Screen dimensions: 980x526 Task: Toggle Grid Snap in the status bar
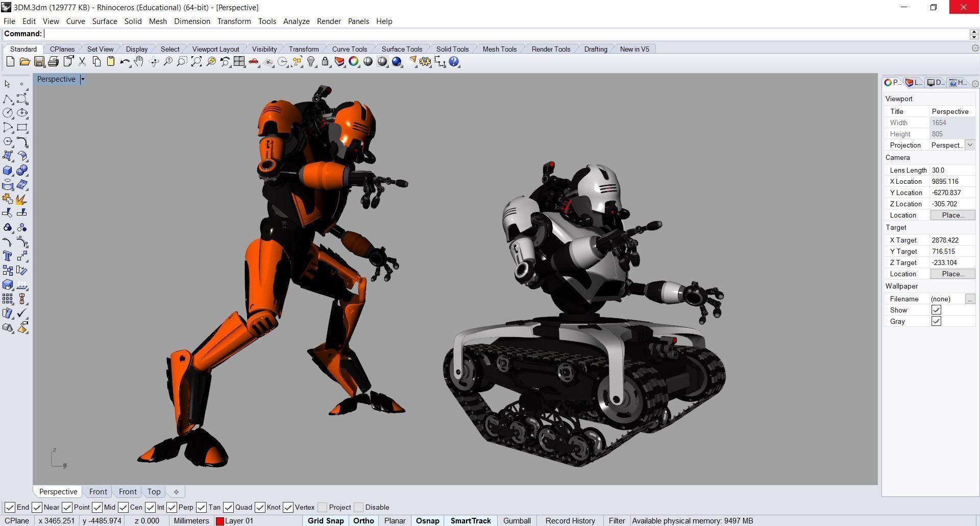pos(326,521)
